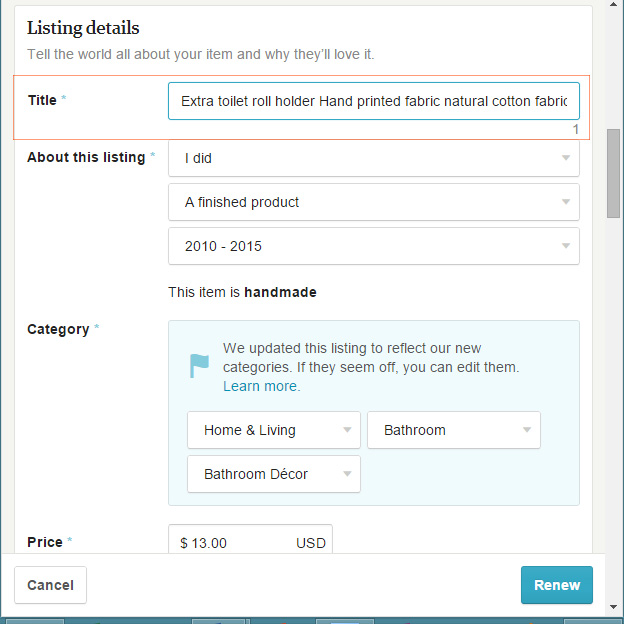Click the 'Category' field label

click(x=58, y=330)
